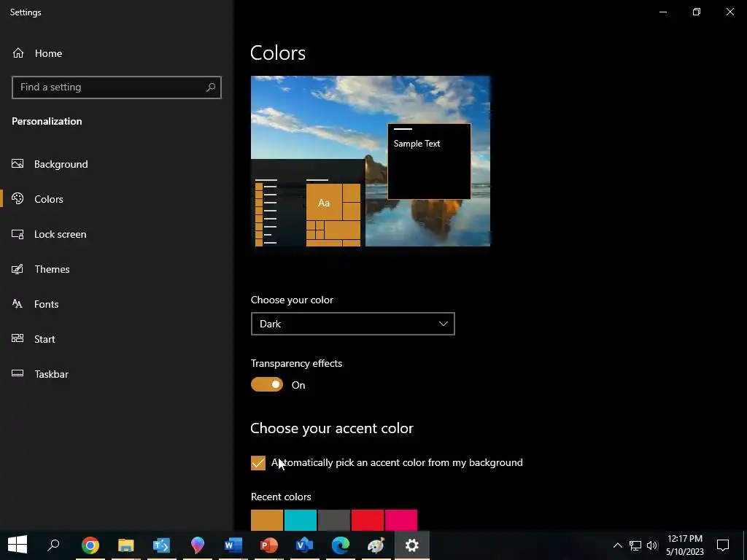Uncheck Automatically pick an accent color
This screenshot has height=560, width=747.
258,463
